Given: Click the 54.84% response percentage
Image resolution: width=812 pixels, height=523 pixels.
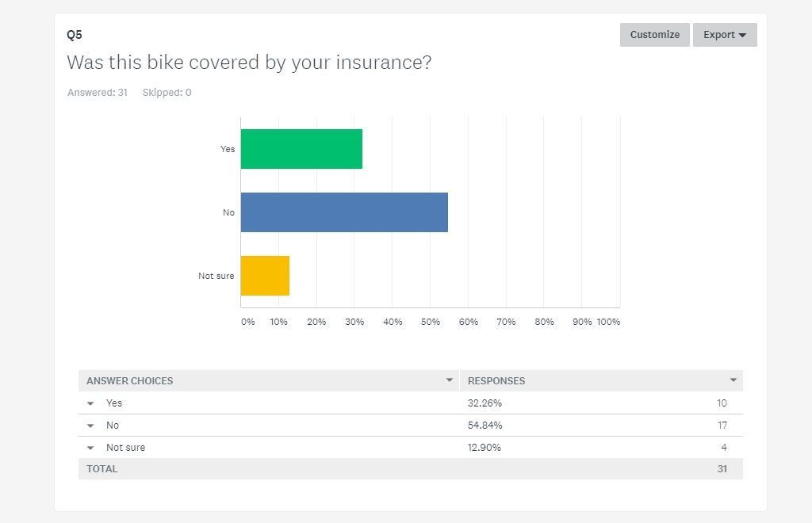Looking at the screenshot, I should 485,426.
